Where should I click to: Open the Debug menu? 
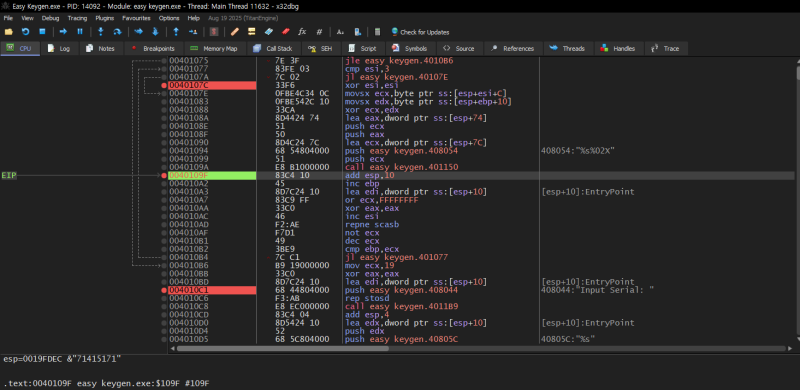pyautogui.click(x=51, y=18)
